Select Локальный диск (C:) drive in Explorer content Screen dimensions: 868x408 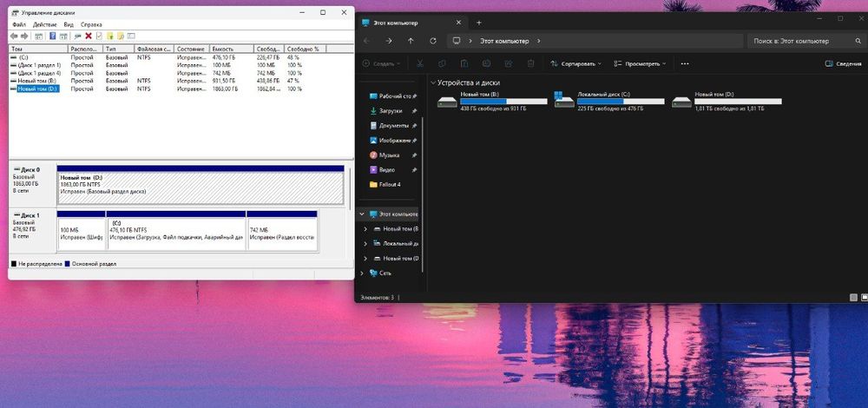pyautogui.click(x=609, y=102)
